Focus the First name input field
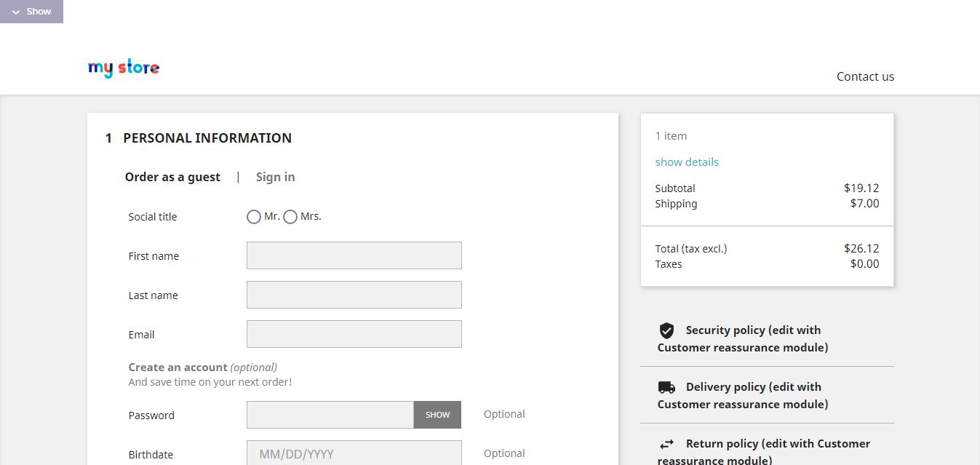The width and height of the screenshot is (980, 465). [354, 255]
